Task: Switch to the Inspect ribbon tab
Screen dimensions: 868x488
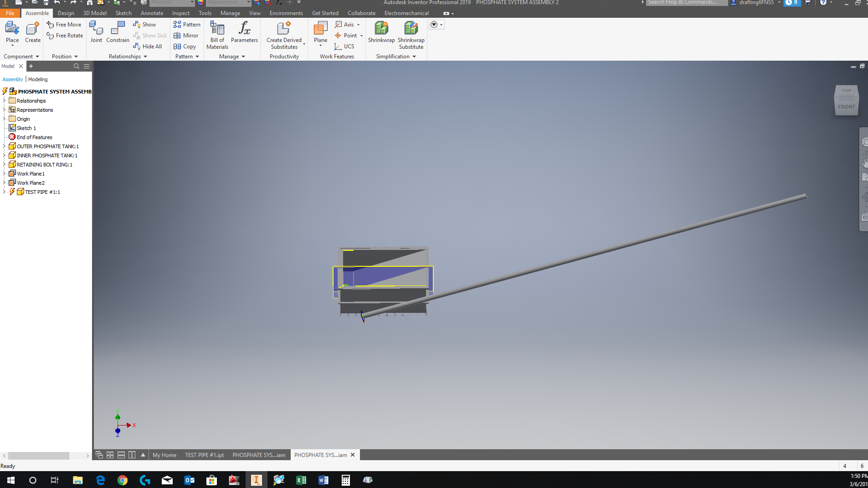Action: point(180,13)
